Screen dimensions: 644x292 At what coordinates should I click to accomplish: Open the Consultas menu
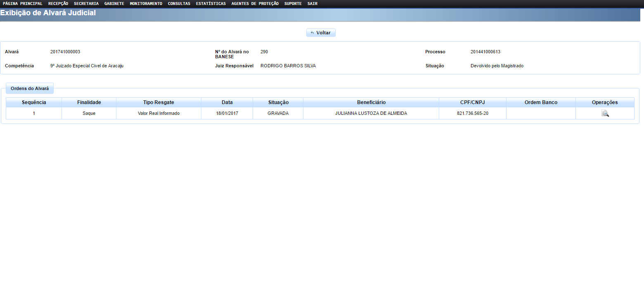[179, 4]
